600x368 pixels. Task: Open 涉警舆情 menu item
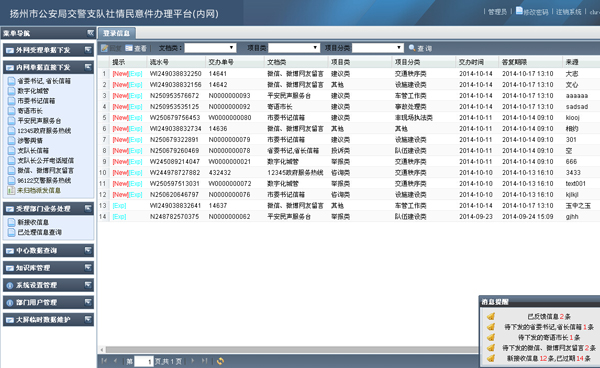(x=30, y=140)
